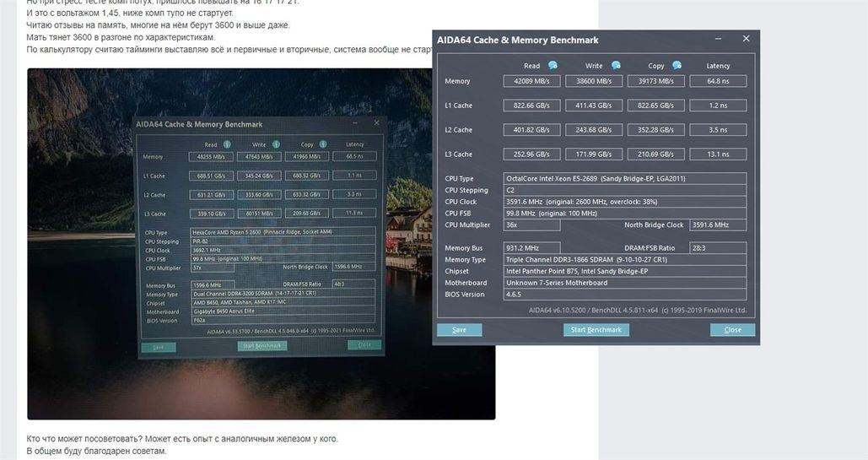Click forum line 'По калькулятору считаю тайминги'

tap(229, 49)
